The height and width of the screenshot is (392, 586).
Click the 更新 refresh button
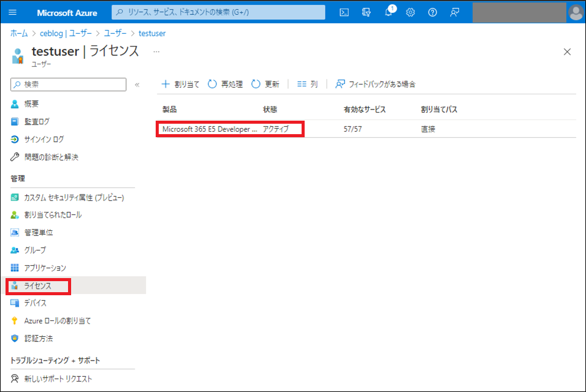[x=265, y=84]
